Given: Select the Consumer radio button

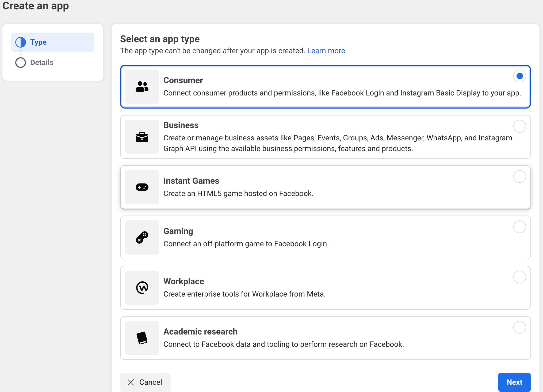Looking at the screenshot, I should [519, 76].
